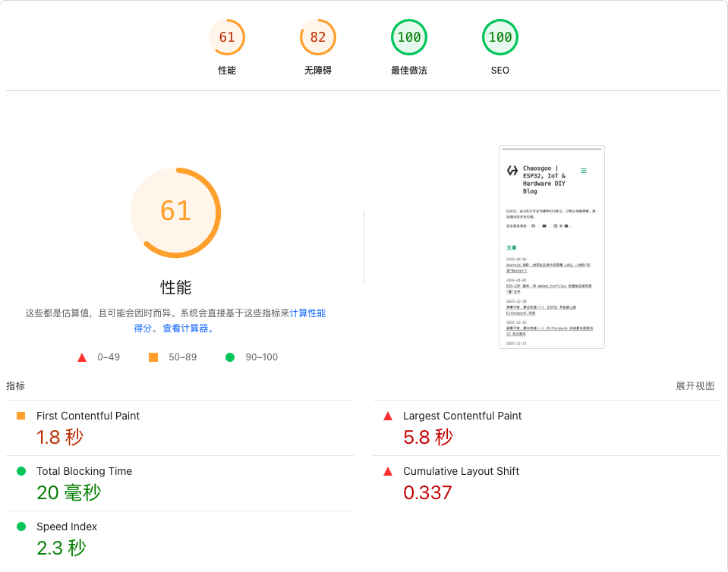
Task: Select the Largest Contentful Paint metric label
Action: coord(462,416)
